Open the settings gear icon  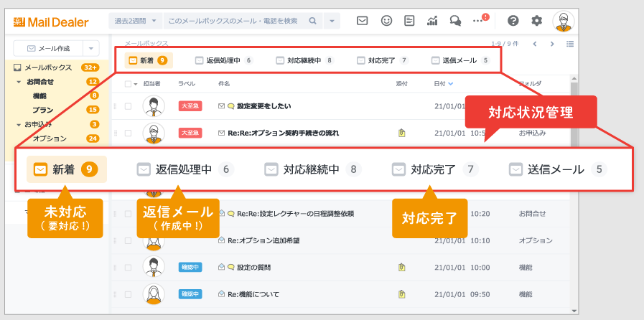(x=536, y=21)
